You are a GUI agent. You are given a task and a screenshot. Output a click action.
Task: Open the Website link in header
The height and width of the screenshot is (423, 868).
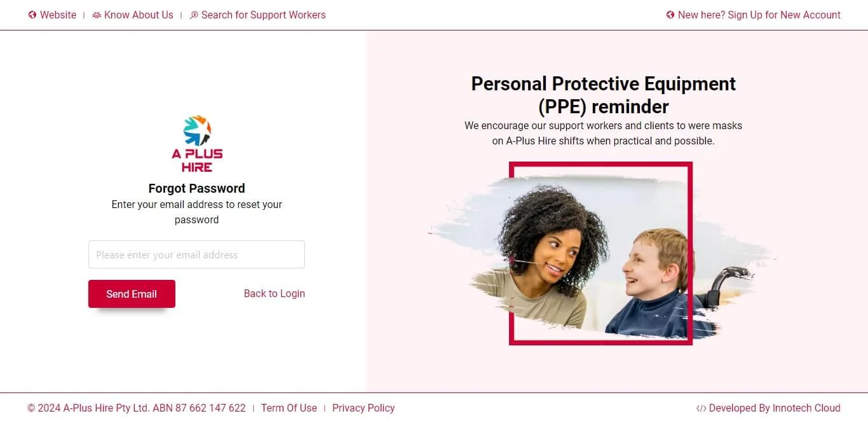(58, 15)
